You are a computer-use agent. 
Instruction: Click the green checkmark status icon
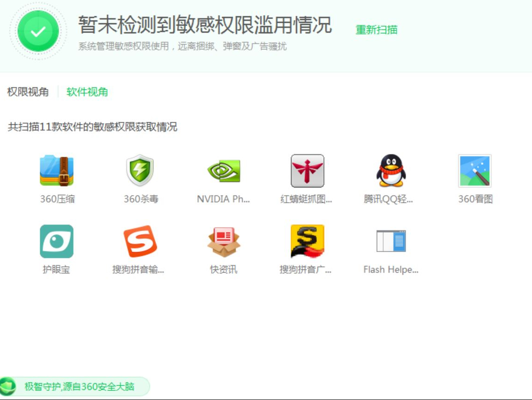38,31
